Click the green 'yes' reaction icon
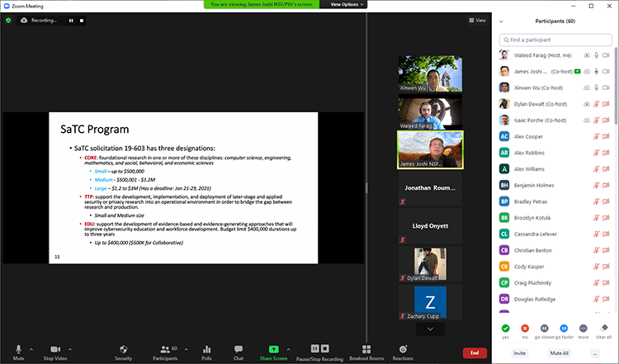619x364 pixels. pos(505,328)
